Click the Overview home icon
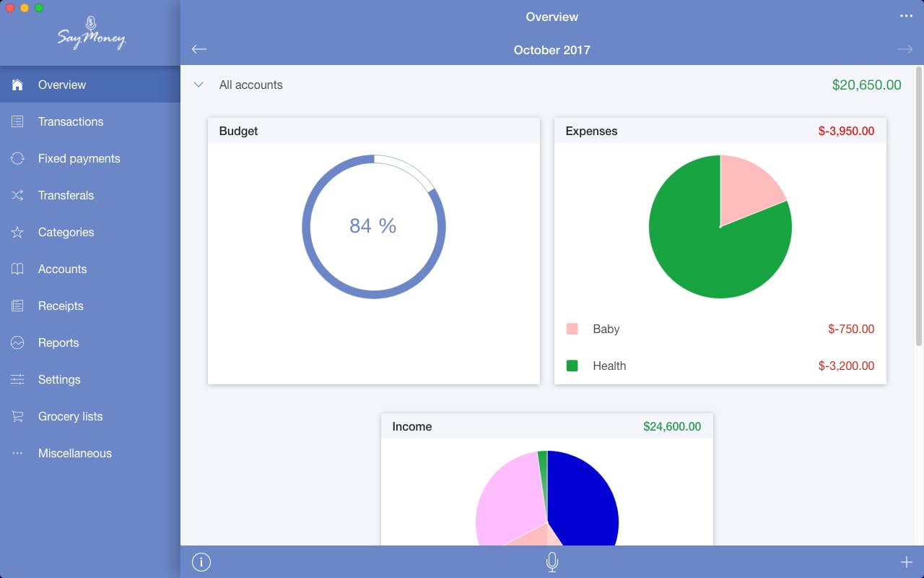Image resolution: width=924 pixels, height=578 pixels. 18,85
